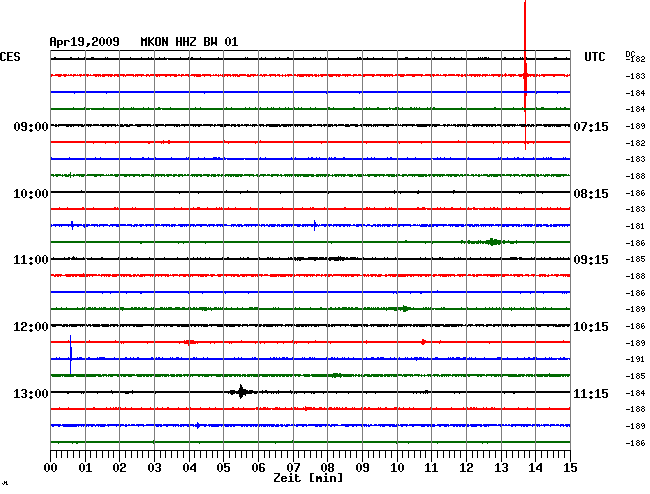
Task: Select minute 14 on the time axis
Action: click(536, 468)
